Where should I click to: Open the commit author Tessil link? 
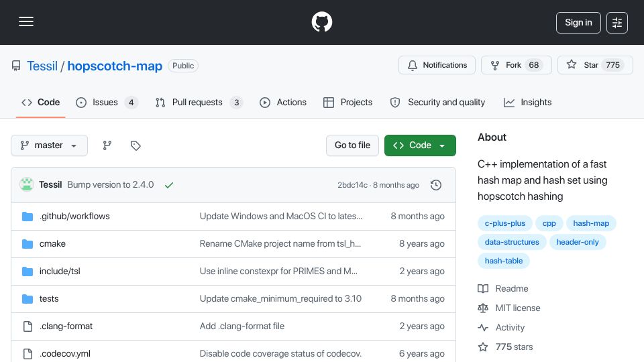50,185
